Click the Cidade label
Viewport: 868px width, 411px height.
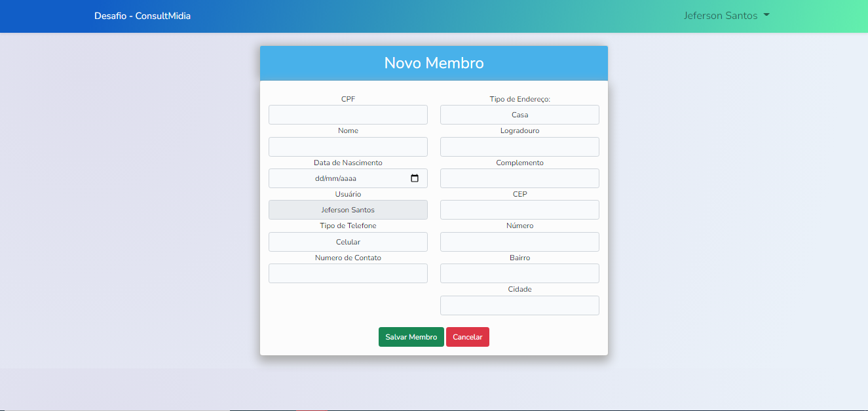(x=519, y=289)
